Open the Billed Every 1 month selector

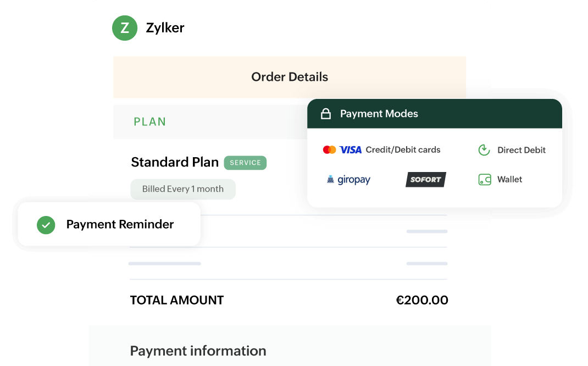pyautogui.click(x=182, y=188)
